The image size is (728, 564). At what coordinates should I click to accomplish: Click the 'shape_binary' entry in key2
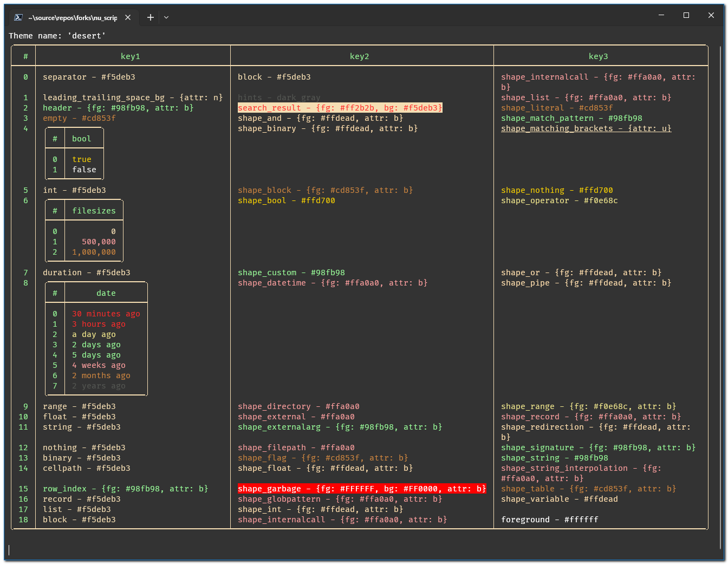point(328,128)
